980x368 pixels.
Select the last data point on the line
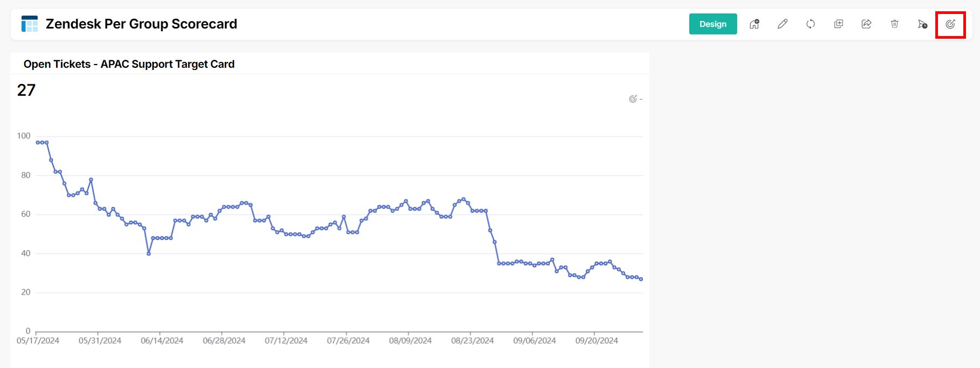[x=641, y=279]
